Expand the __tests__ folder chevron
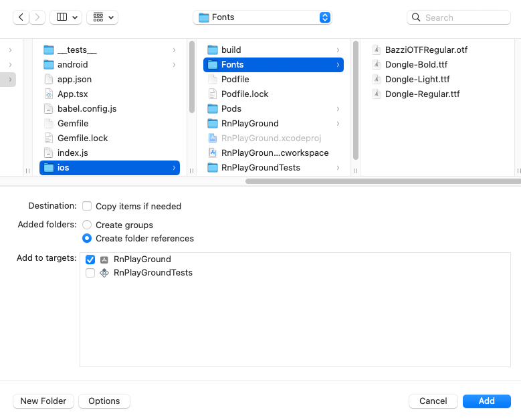 (x=174, y=50)
